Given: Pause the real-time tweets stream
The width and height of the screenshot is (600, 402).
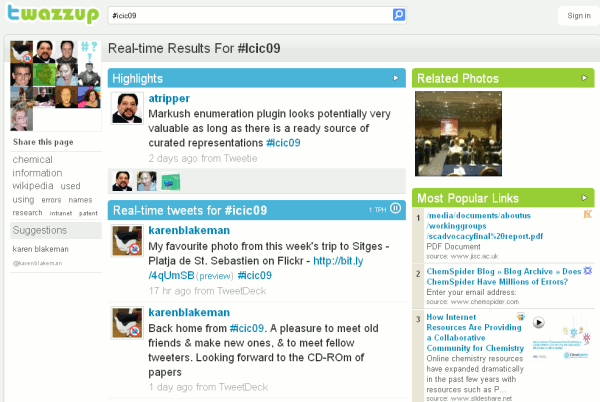Looking at the screenshot, I should 395,208.
